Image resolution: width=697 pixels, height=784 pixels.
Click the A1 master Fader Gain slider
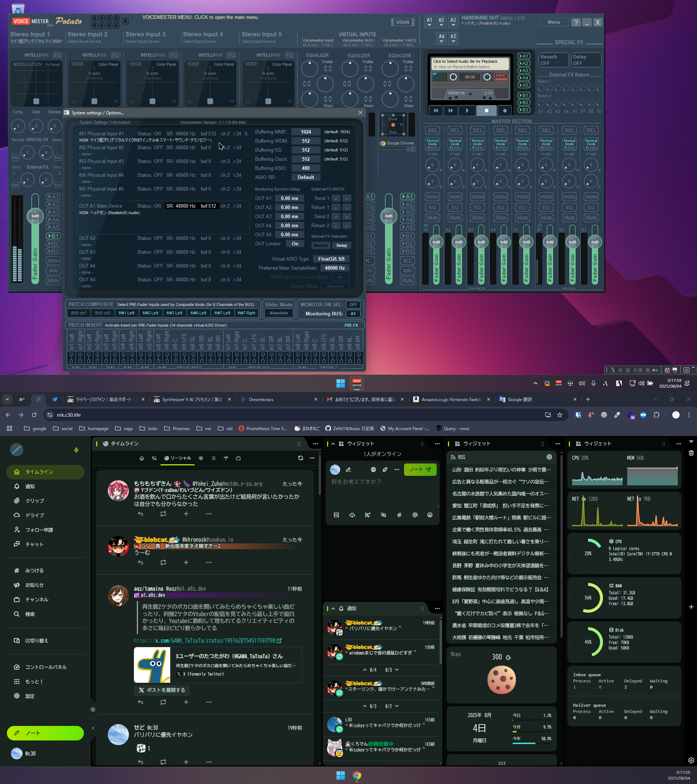436,242
